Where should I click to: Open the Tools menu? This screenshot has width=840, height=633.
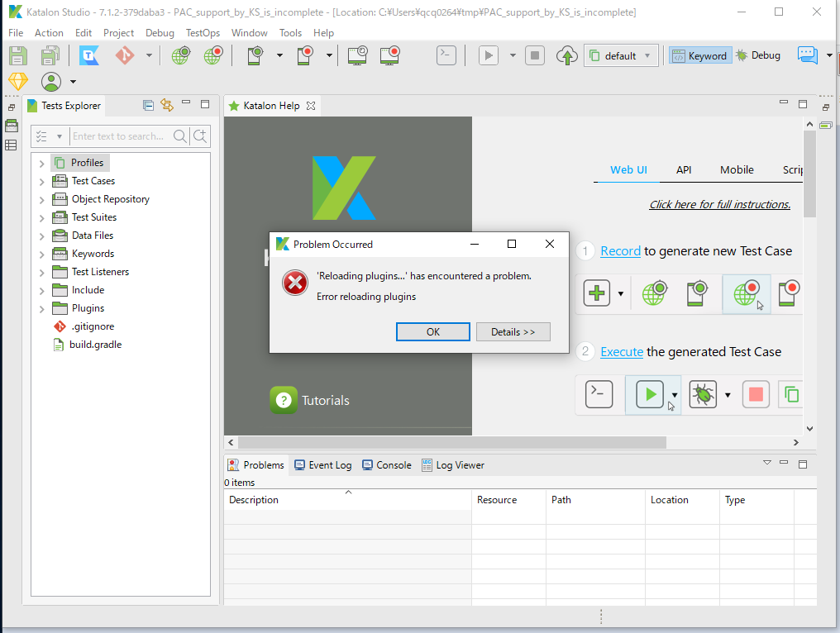[x=290, y=33]
